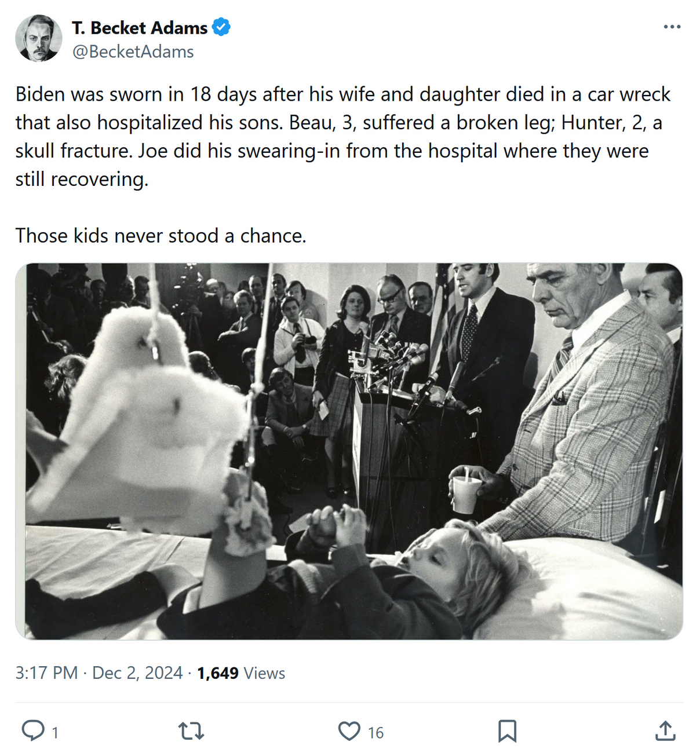Bookmark this tweet

507,731
